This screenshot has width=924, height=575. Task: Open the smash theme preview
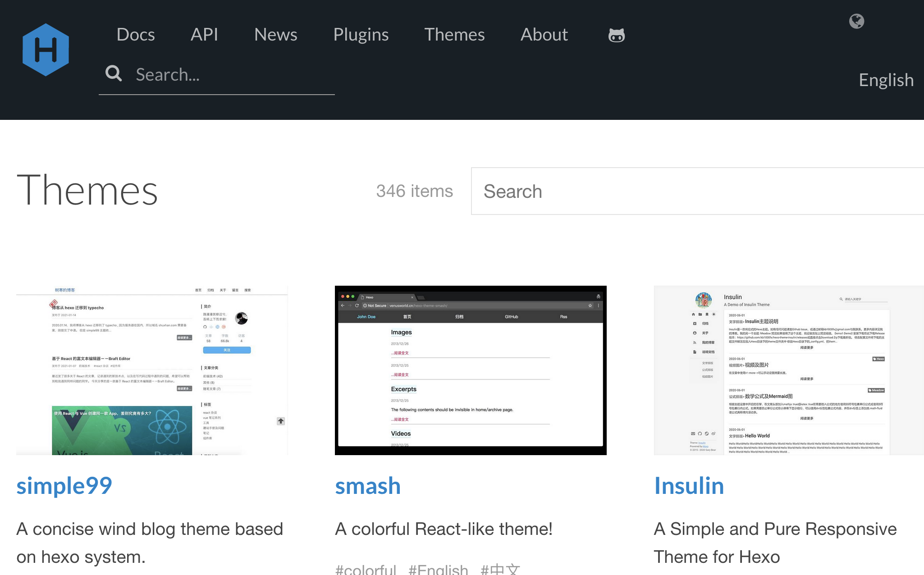pos(471,370)
